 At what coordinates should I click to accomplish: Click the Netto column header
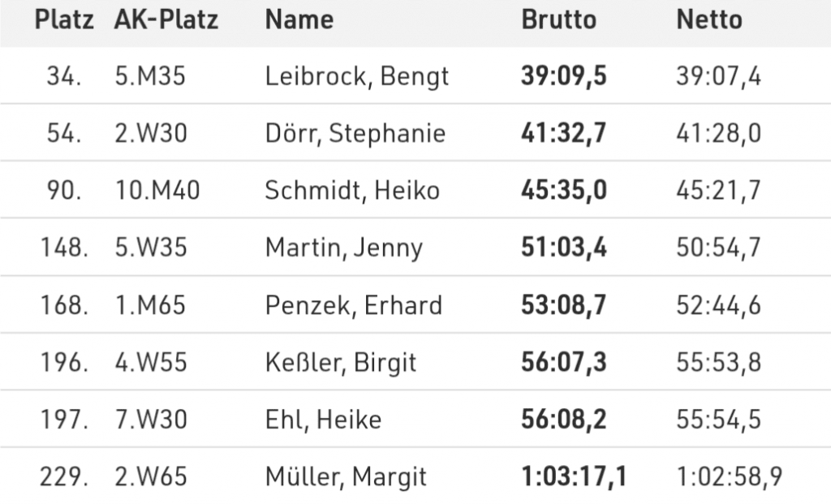coord(708,19)
